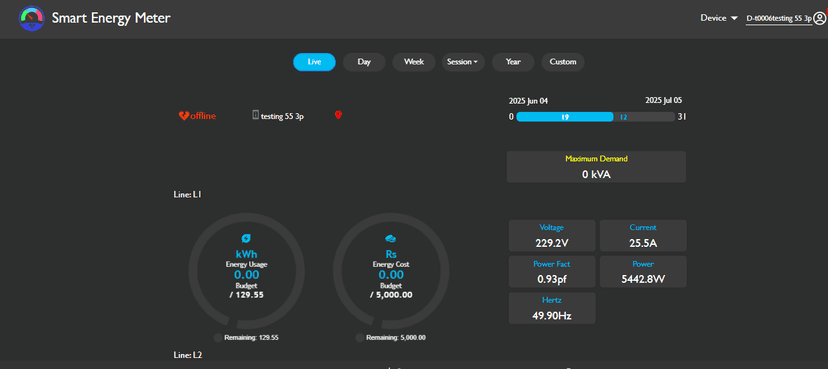Click the broken heart offline status icon

pyautogui.click(x=184, y=116)
